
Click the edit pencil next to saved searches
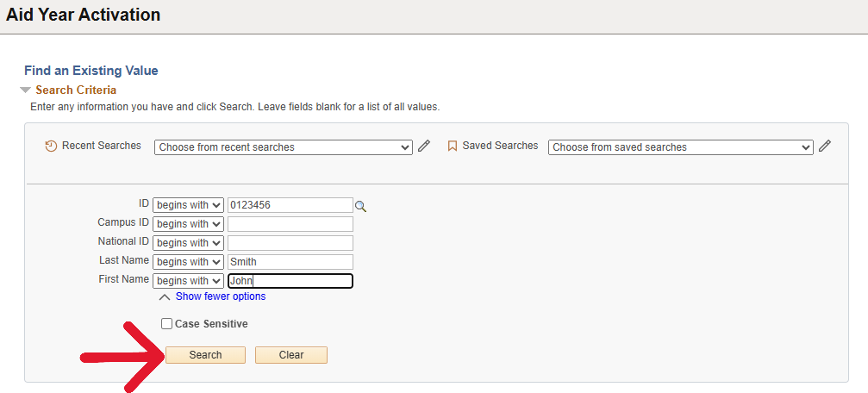coord(825,147)
